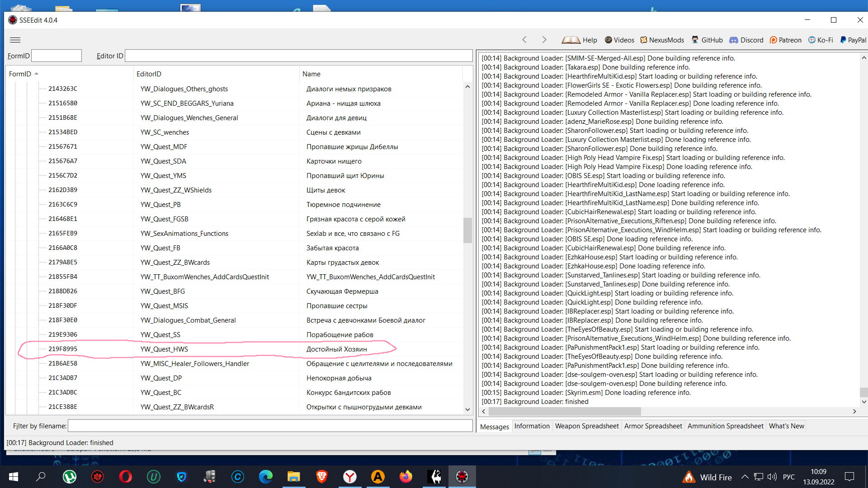
Task: Open the NexusMods link
Action: click(662, 40)
